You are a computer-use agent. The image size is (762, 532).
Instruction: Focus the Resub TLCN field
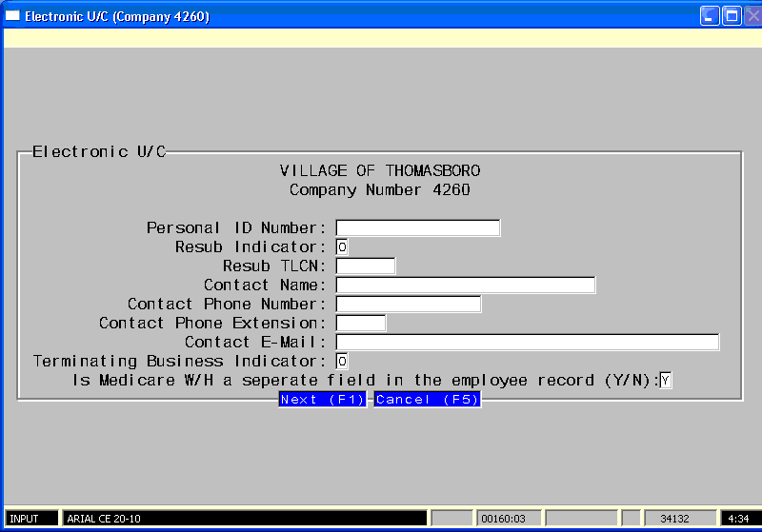tap(365, 266)
